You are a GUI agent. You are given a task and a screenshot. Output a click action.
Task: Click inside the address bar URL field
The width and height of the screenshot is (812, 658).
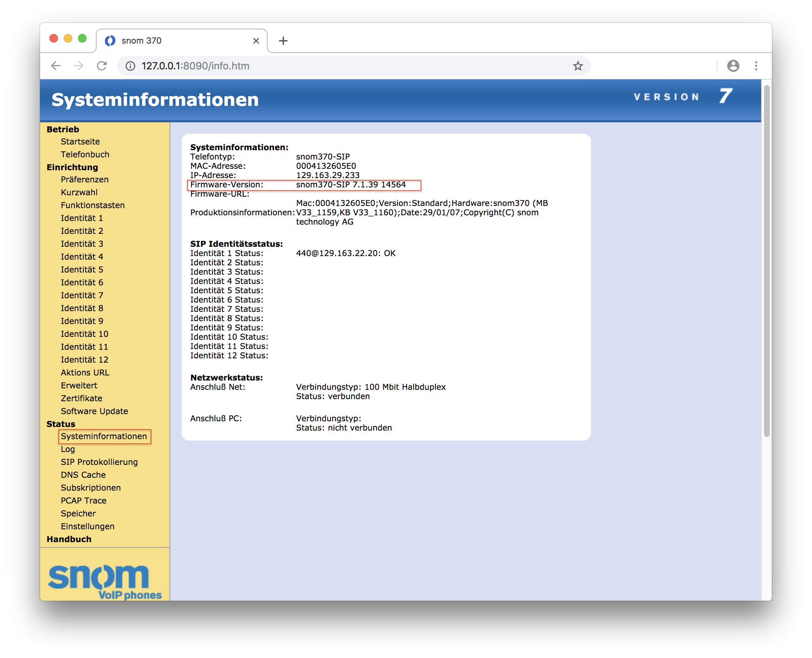click(265, 65)
